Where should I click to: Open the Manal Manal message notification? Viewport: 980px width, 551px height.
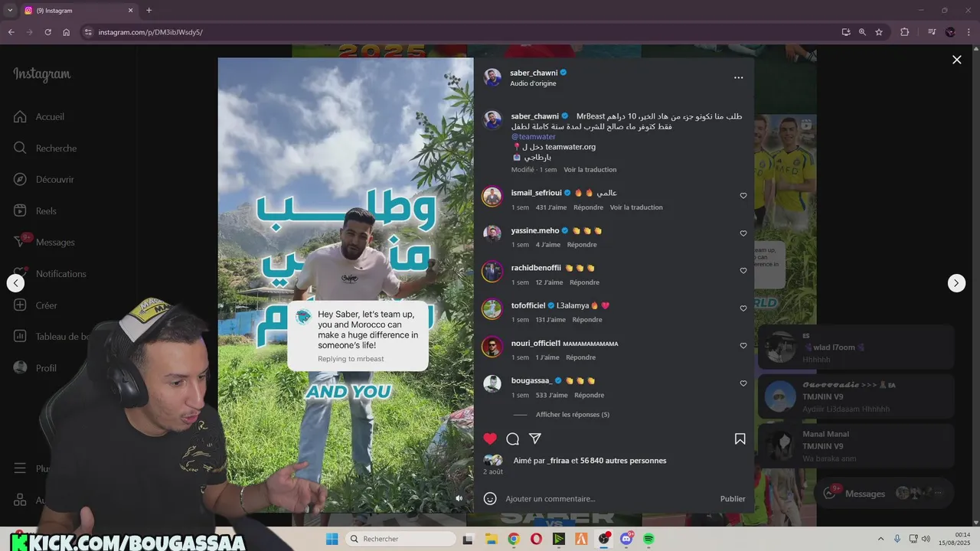point(856,446)
